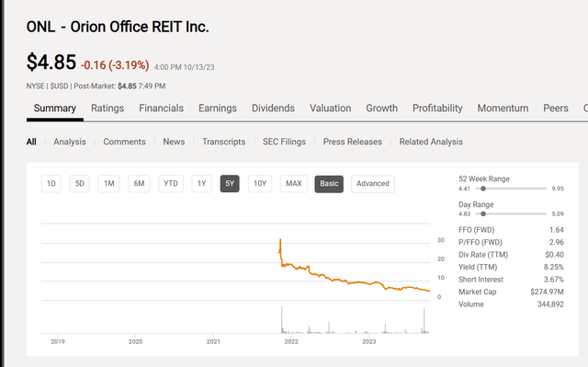Show Comments in the feed
The height and width of the screenshot is (367, 588).
[x=124, y=142]
